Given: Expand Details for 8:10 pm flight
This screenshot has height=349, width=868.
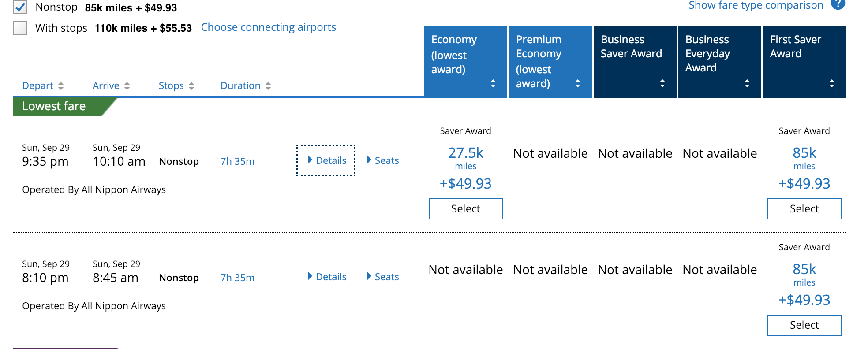Looking at the screenshot, I should pos(326,277).
